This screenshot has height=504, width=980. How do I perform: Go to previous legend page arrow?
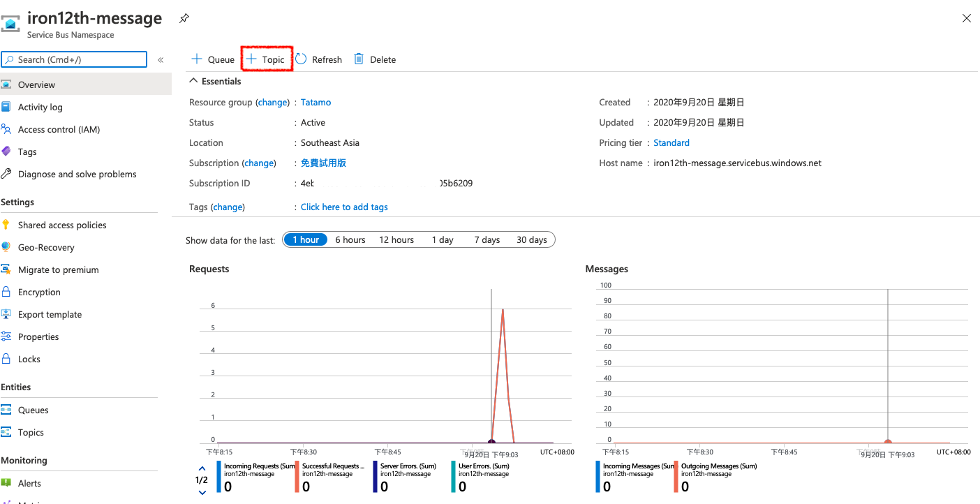202,468
